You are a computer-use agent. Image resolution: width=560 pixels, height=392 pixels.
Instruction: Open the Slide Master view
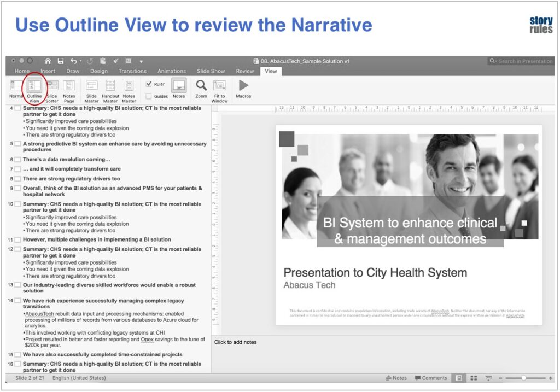tap(91, 89)
